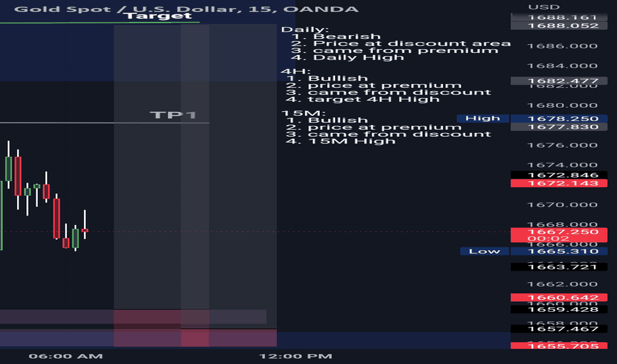Click the 1680.000 axis tick label
Viewport: 617px width, 364px height.
coord(562,105)
